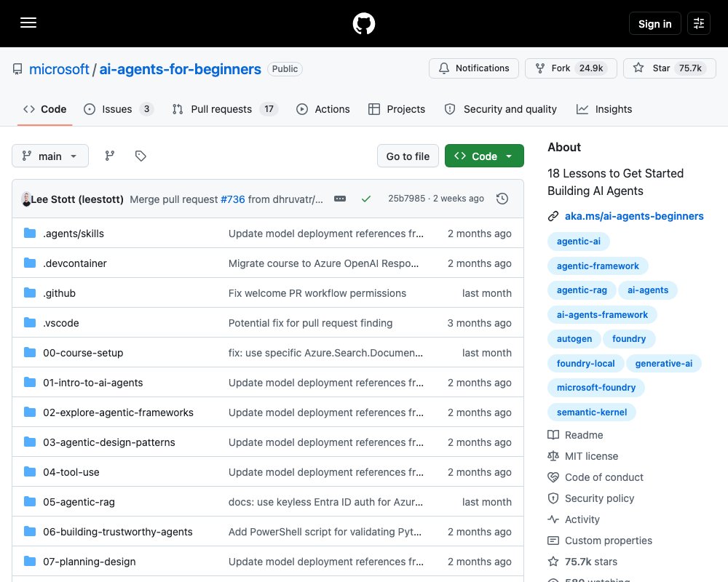
Task: Open the .devcontainer folder
Action: point(75,263)
